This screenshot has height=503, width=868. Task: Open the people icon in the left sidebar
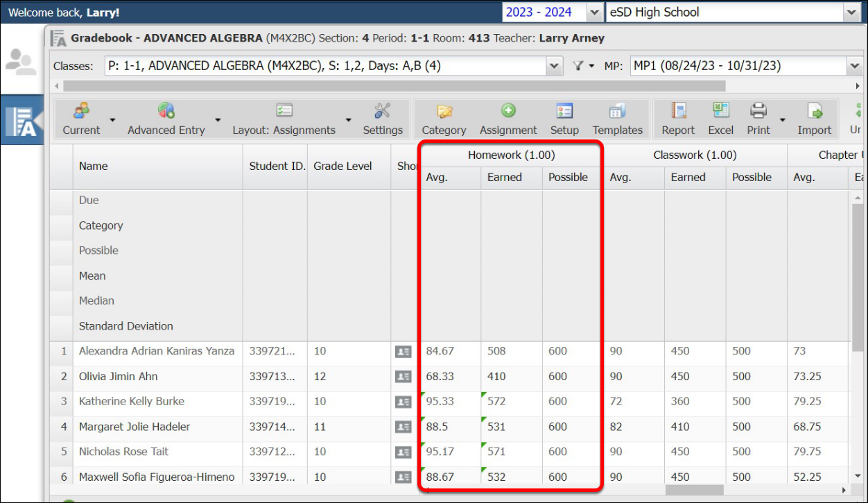(x=21, y=62)
